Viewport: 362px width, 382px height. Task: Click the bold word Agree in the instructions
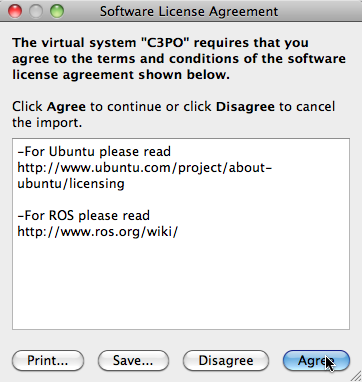66,107
